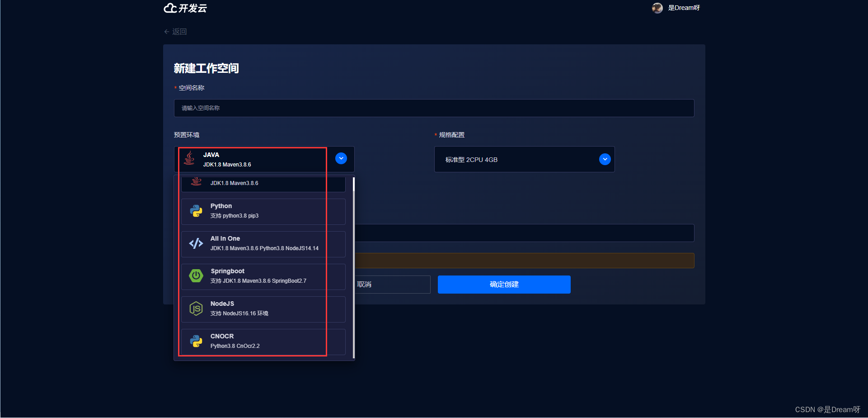Click the Python logo beside Python option
Viewport: 868px width, 418px height.
tap(196, 211)
